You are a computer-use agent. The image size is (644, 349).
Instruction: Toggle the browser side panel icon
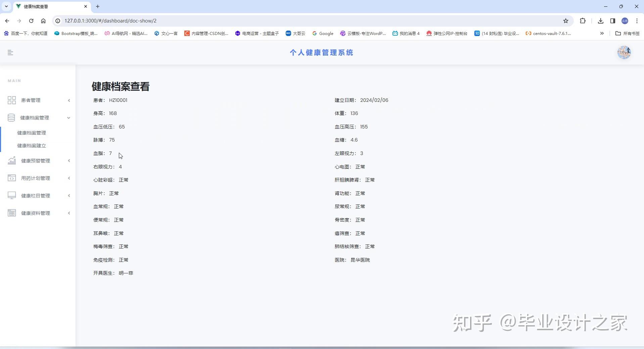click(x=613, y=21)
